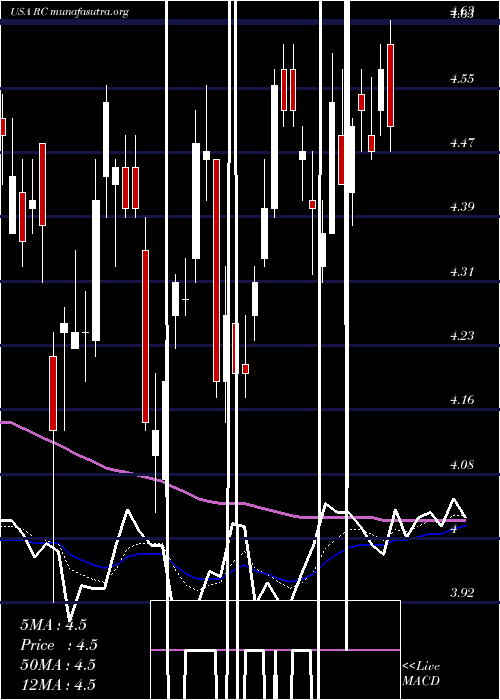Click the '5MA : 4.5' legend entry
500x700 pixels.
click(54, 625)
